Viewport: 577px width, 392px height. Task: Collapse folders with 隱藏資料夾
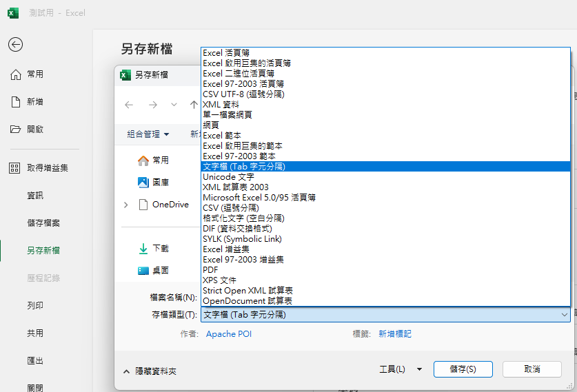click(150, 371)
